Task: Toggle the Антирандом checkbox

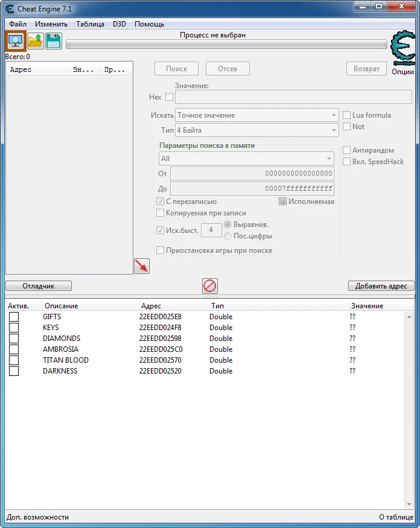Action: pyautogui.click(x=346, y=150)
